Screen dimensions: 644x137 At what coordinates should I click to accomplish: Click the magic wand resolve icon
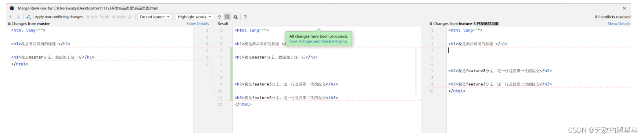[x=130, y=17]
